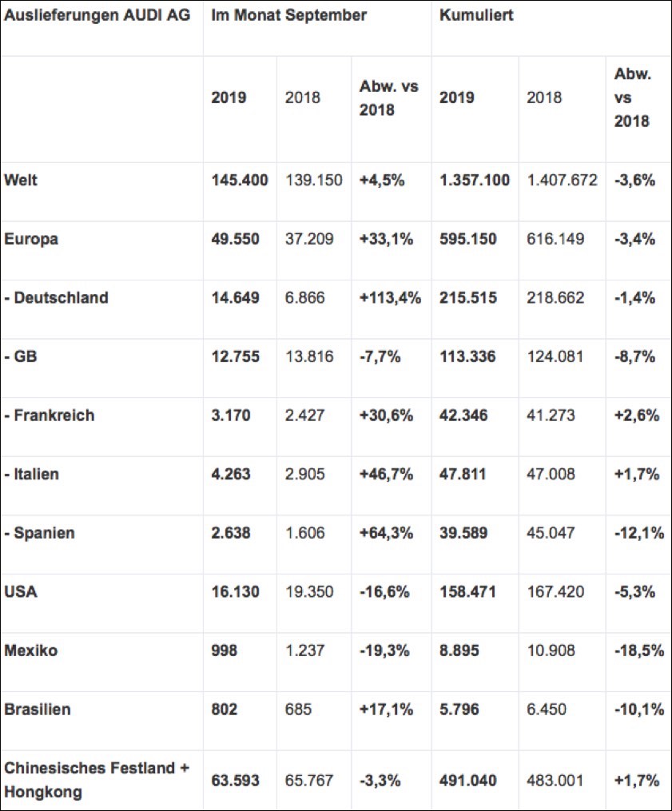Click the cumulative 2019 Welt value 1.357.100

click(x=475, y=180)
